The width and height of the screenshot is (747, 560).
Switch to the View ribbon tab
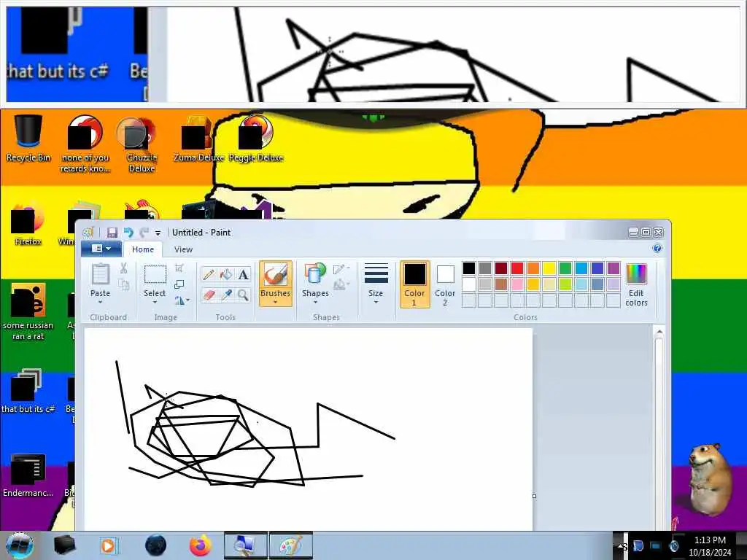point(183,249)
